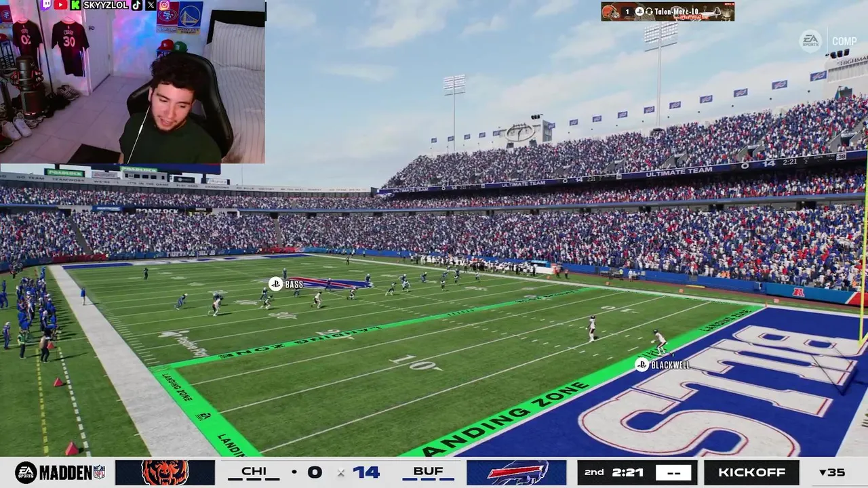Click the PlayStation icon beside BASS
Image resolution: width=868 pixels, height=488 pixels.
click(275, 285)
